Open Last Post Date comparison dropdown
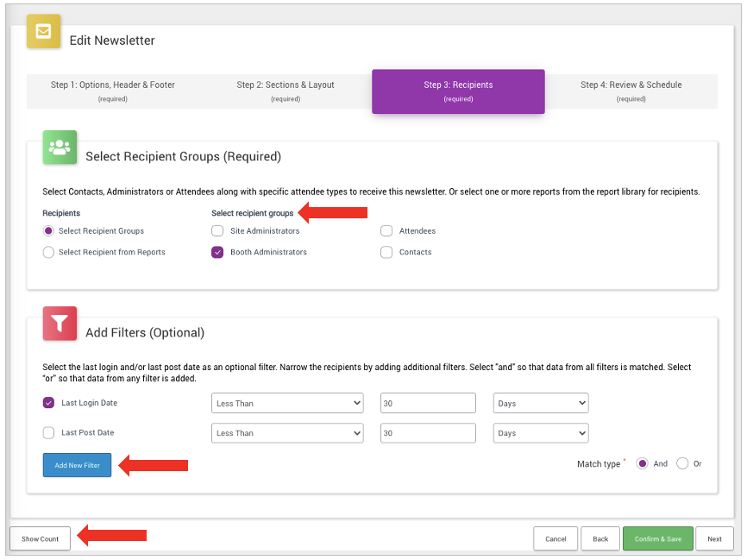The image size is (747, 560). [x=287, y=433]
